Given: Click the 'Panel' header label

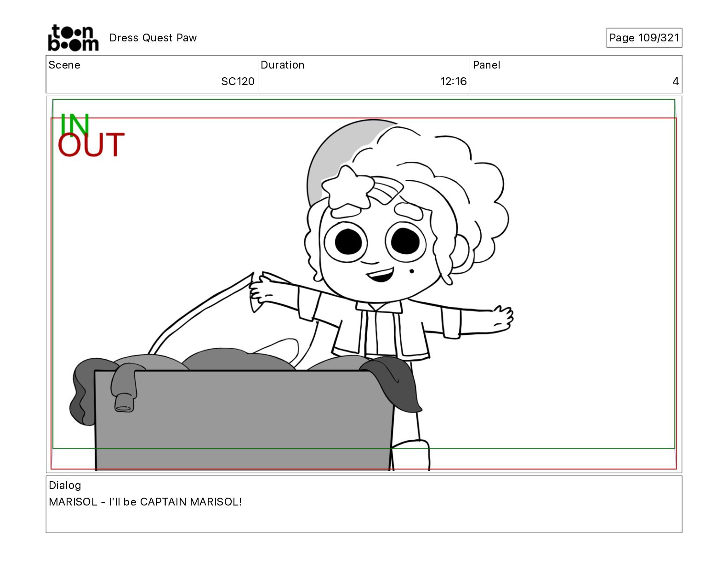Looking at the screenshot, I should (x=486, y=65).
